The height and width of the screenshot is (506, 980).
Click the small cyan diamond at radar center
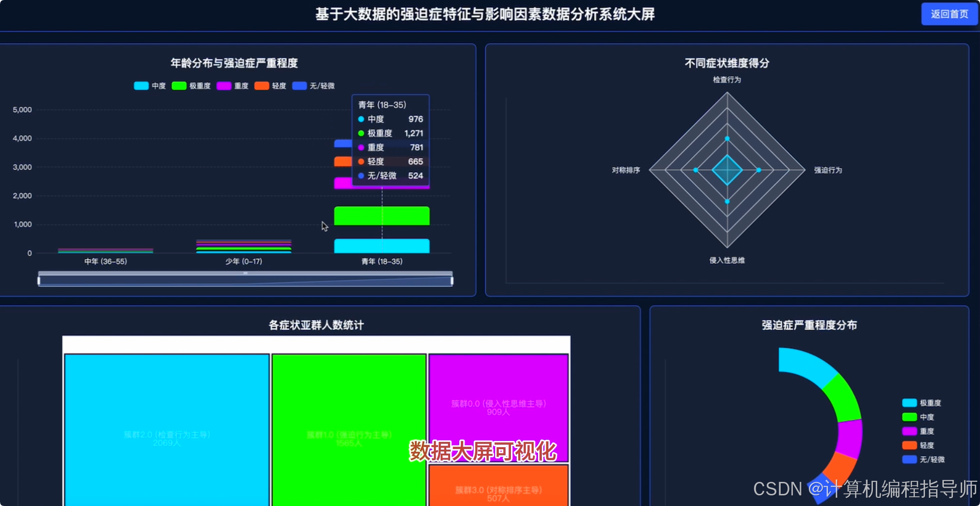click(727, 170)
